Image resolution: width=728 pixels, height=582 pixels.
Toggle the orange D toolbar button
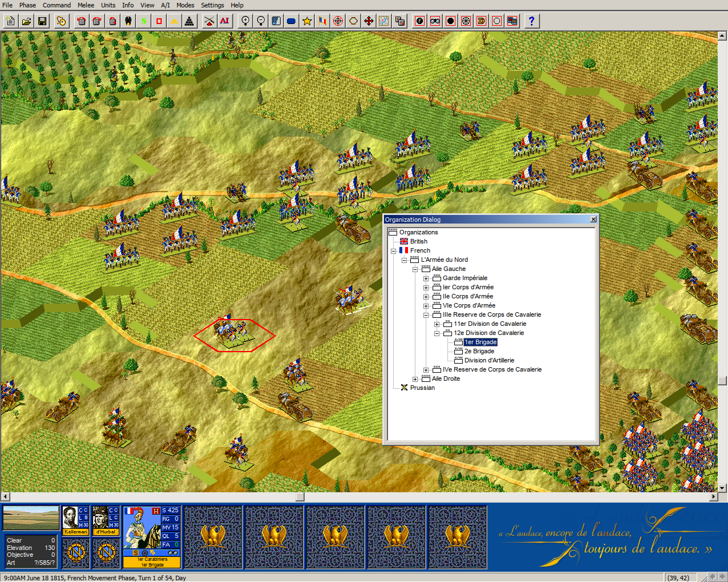pyautogui.click(x=481, y=21)
